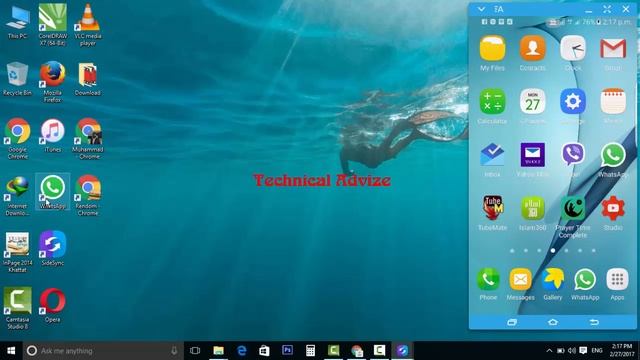The image size is (640, 360).
Task: Tap the phone's Home navigation button
Action: coord(553,322)
